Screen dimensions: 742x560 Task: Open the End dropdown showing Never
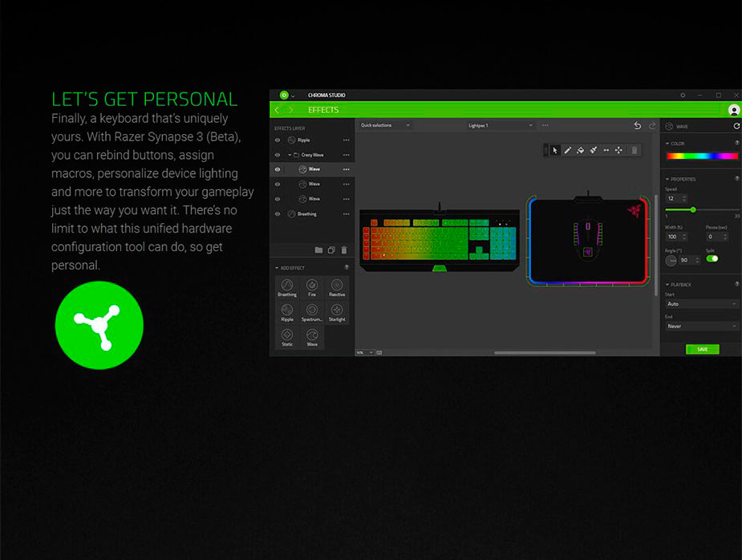[702, 327]
